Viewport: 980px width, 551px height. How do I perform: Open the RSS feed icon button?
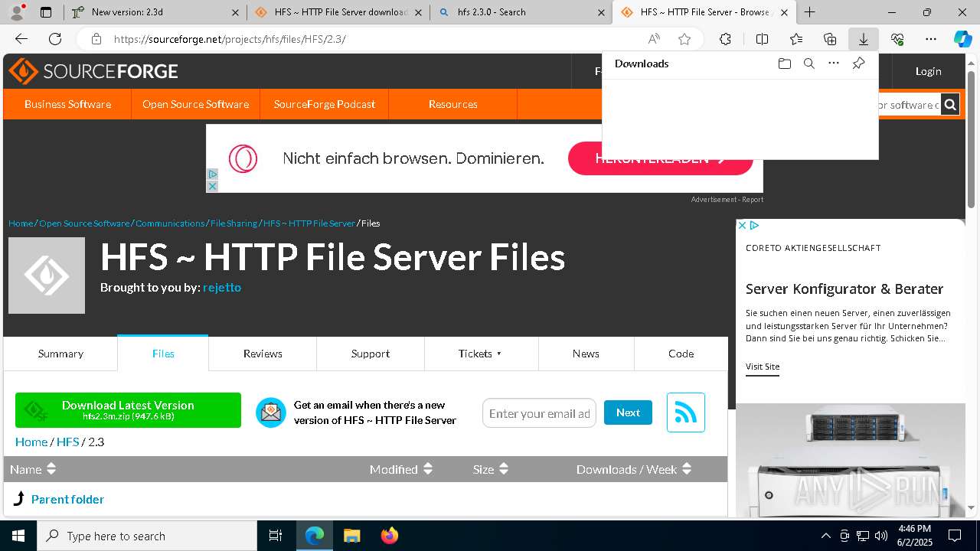686,412
